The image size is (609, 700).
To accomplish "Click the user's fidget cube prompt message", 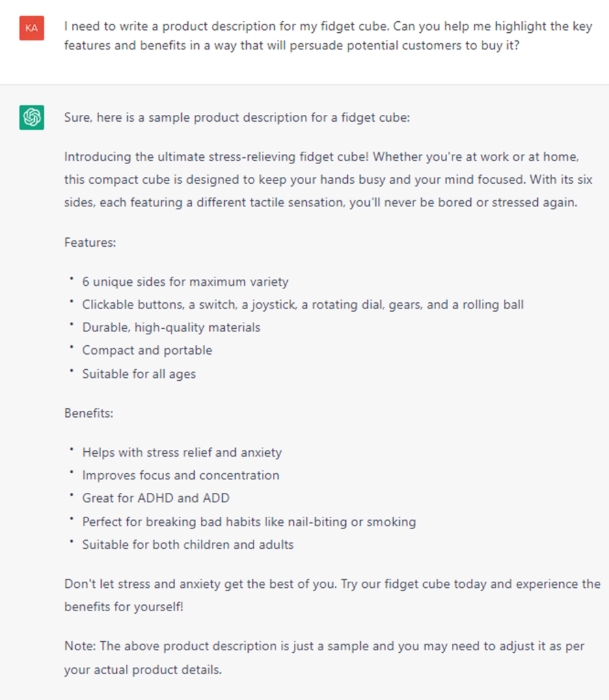I will (x=328, y=36).
